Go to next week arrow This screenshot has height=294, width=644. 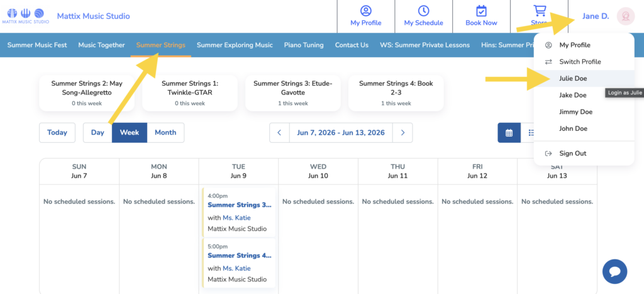pos(402,133)
